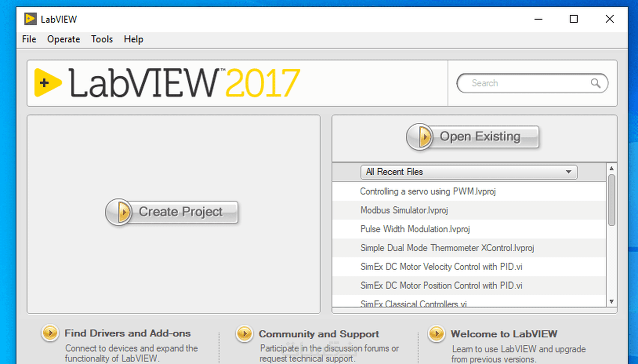Image resolution: width=638 pixels, height=364 pixels.
Task: Click the Open Existing button
Action: point(472,137)
